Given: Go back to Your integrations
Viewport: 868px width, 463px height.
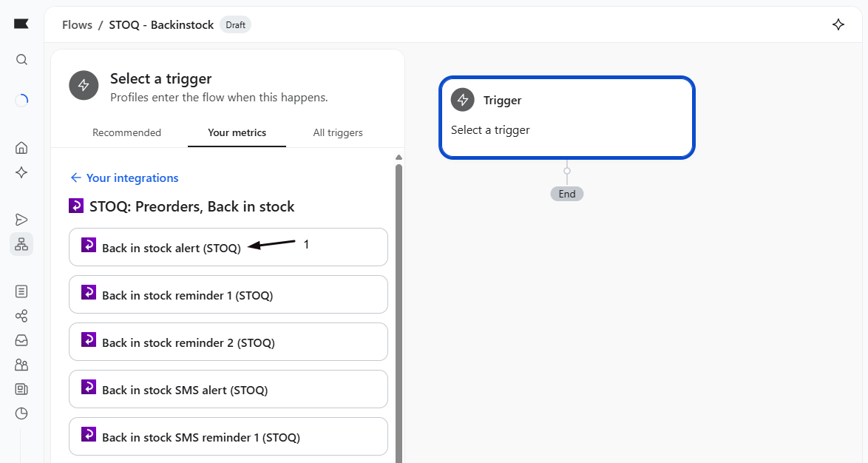Looking at the screenshot, I should pos(124,178).
